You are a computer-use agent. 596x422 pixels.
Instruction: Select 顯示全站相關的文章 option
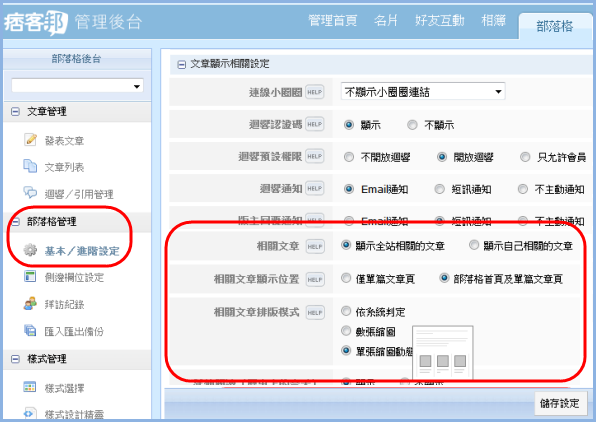point(346,245)
